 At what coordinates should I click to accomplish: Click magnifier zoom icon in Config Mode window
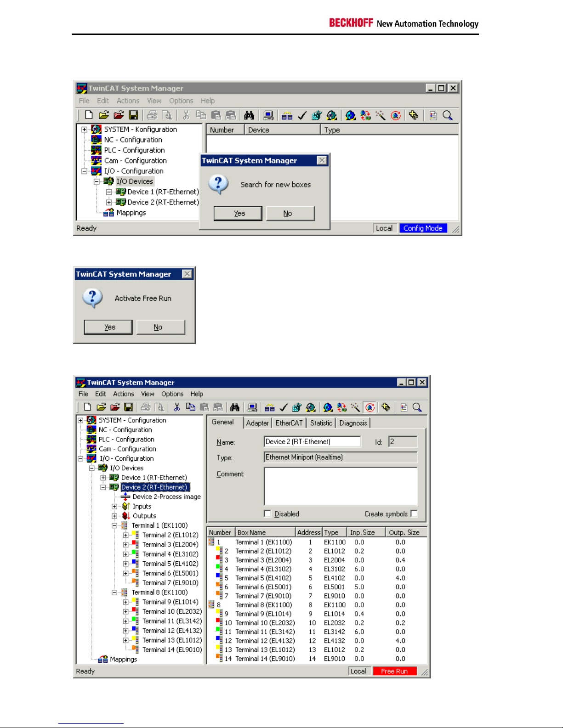point(448,115)
